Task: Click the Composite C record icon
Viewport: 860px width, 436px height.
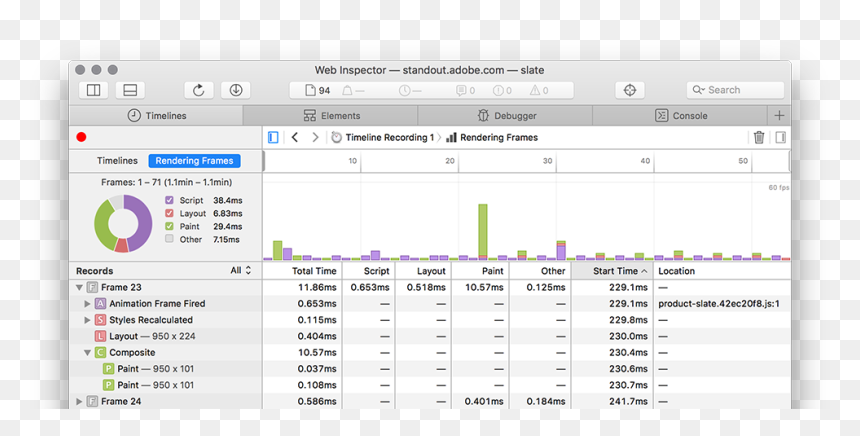Action: pos(100,352)
